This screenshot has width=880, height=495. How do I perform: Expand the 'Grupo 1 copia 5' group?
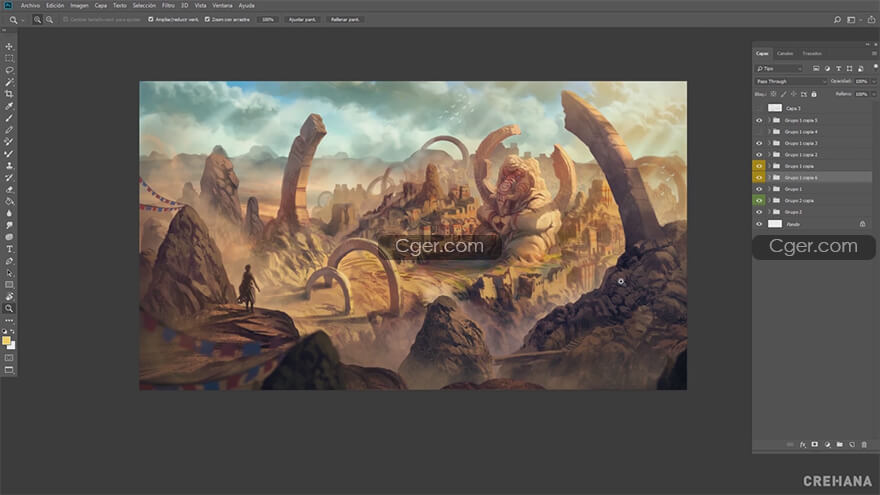[x=769, y=120]
